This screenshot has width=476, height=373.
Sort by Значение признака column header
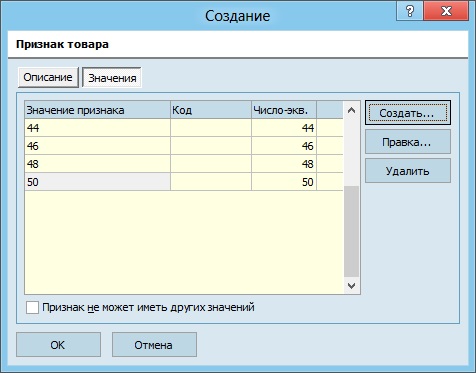pos(97,110)
